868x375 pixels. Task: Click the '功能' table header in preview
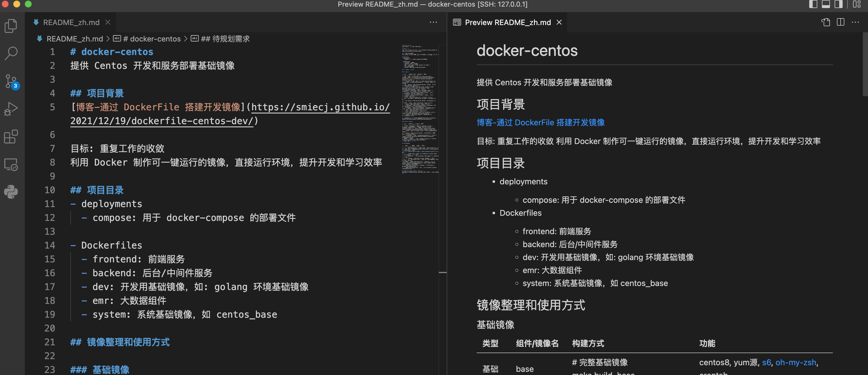click(707, 343)
